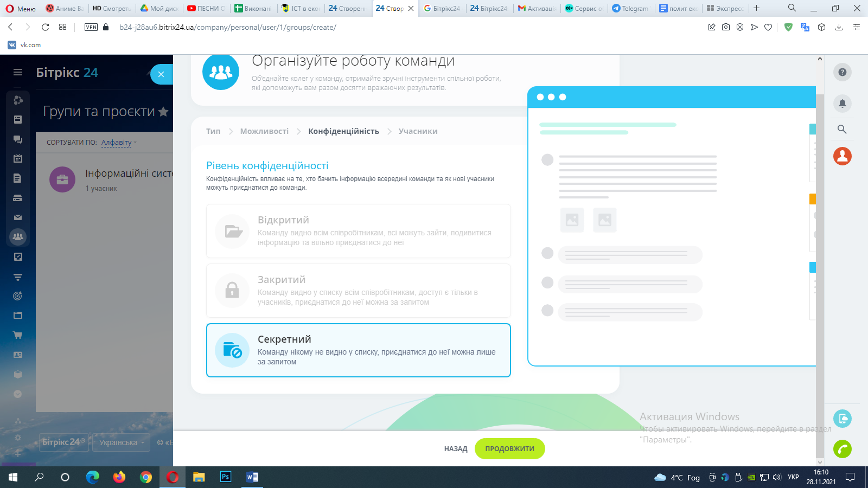The width and height of the screenshot is (868, 488).
Task: Open the notifications bell
Action: tap(843, 104)
